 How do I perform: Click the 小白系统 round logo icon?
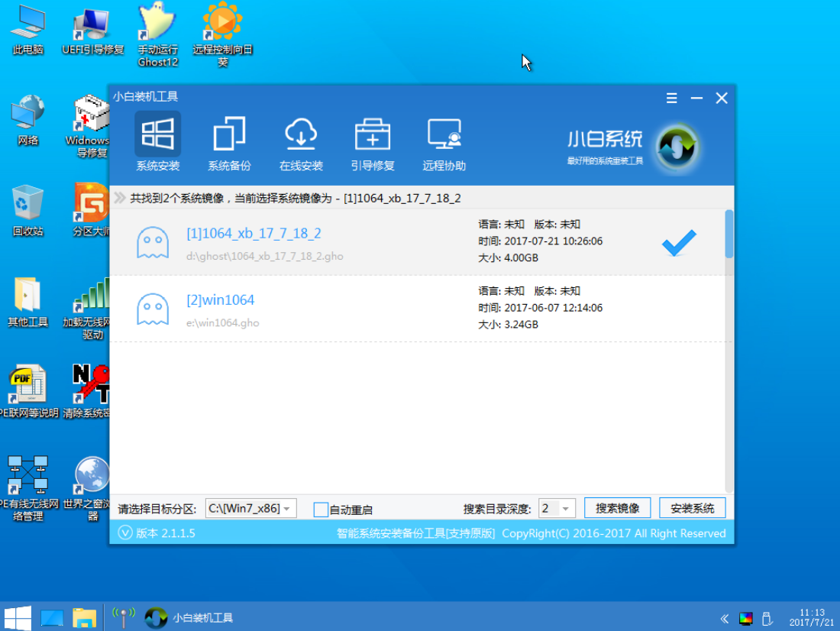[x=677, y=147]
